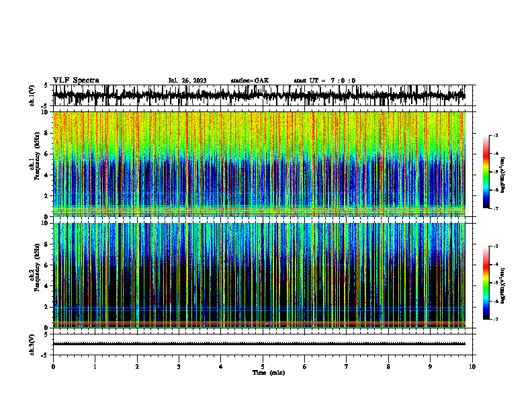Click the 0 minute tick label
The height and width of the screenshot is (411, 532).
coord(53,367)
